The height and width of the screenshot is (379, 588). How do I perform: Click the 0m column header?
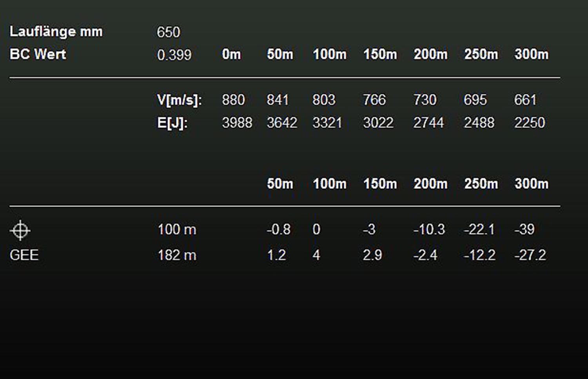pos(231,54)
